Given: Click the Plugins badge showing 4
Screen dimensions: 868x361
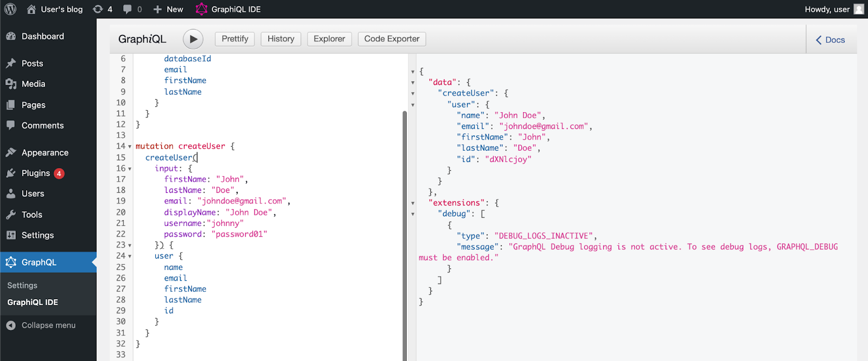Looking at the screenshot, I should tap(59, 173).
